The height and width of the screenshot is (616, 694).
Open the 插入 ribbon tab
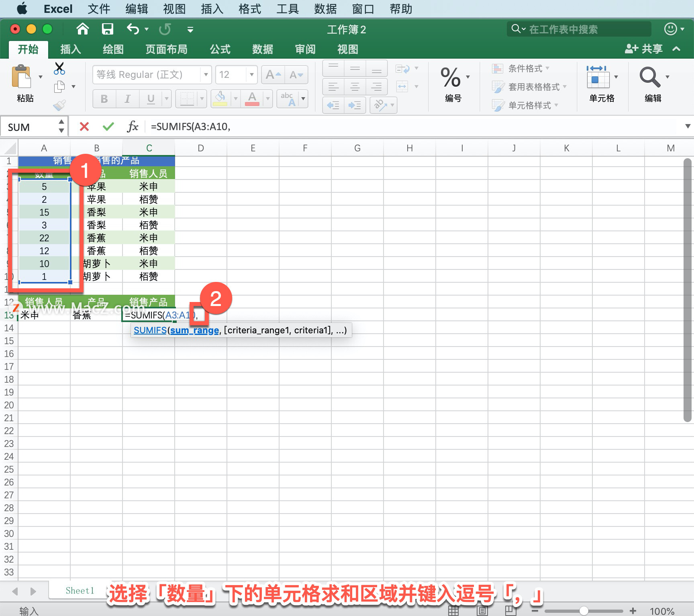(71, 49)
